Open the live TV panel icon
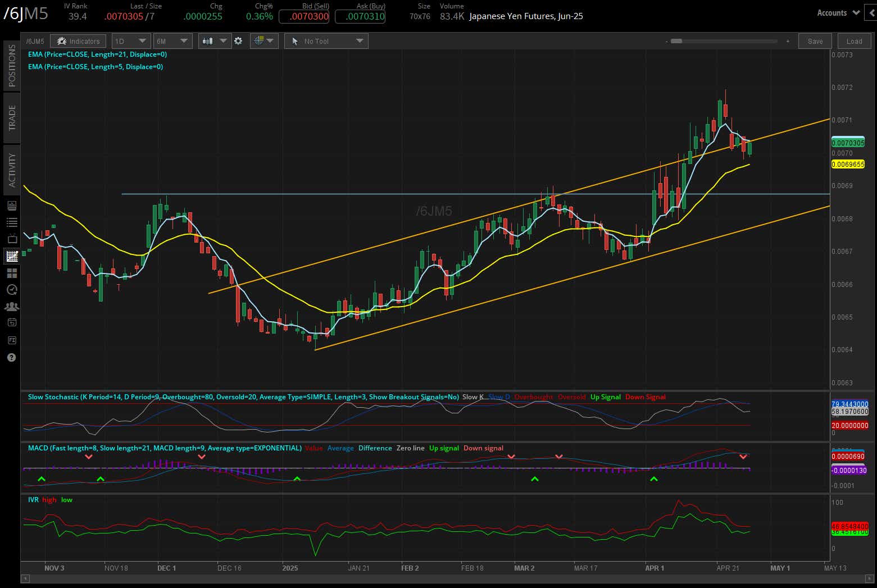The image size is (877, 588). click(11, 239)
